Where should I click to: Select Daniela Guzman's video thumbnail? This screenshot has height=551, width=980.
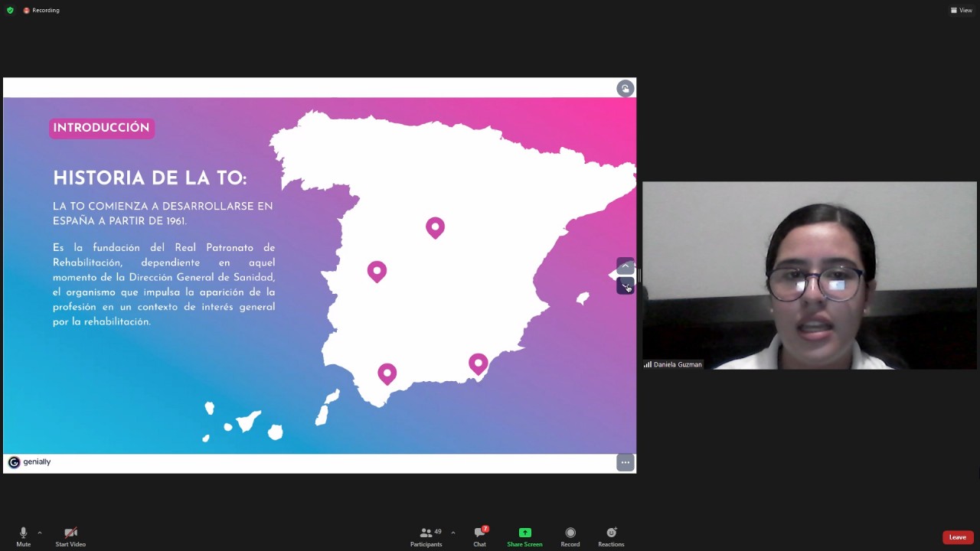click(x=809, y=275)
